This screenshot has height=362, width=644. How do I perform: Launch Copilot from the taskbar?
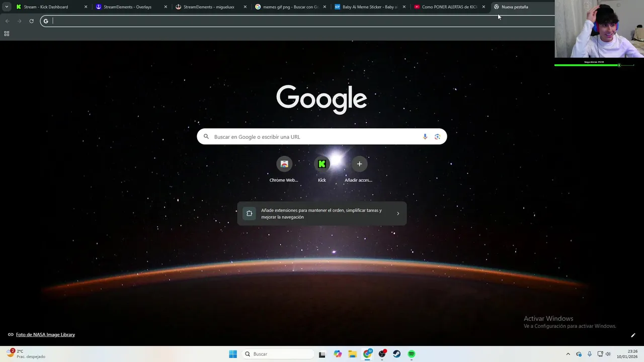pyautogui.click(x=338, y=354)
